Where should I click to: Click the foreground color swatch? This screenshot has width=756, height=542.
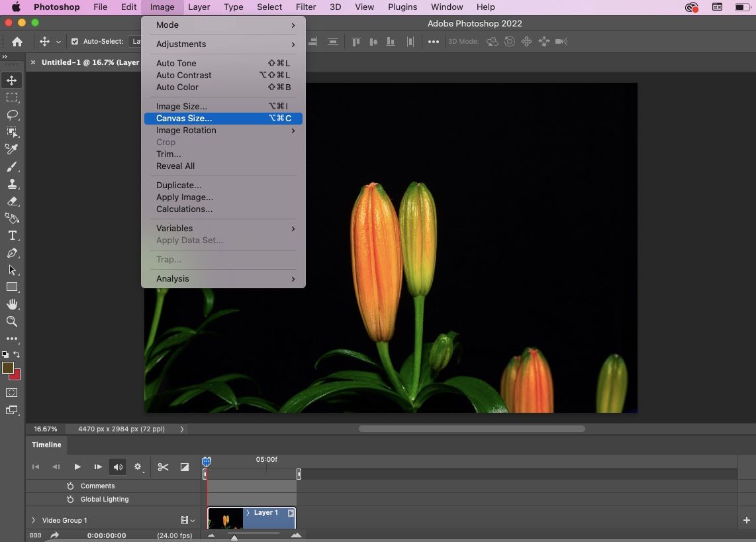tap(8, 368)
